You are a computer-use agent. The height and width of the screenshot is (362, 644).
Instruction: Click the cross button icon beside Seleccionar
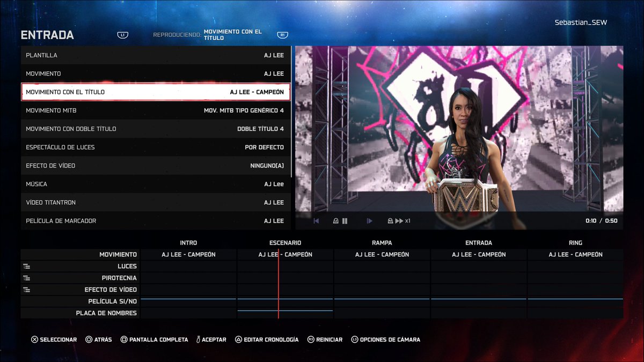click(x=34, y=339)
